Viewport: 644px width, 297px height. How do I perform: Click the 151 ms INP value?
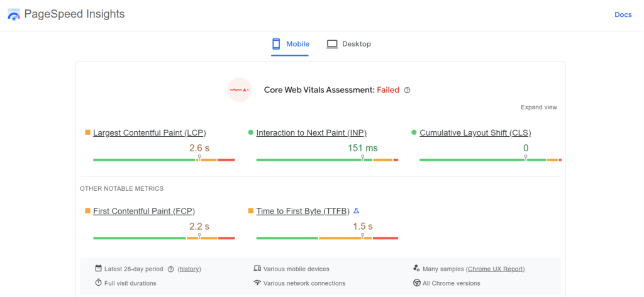363,148
